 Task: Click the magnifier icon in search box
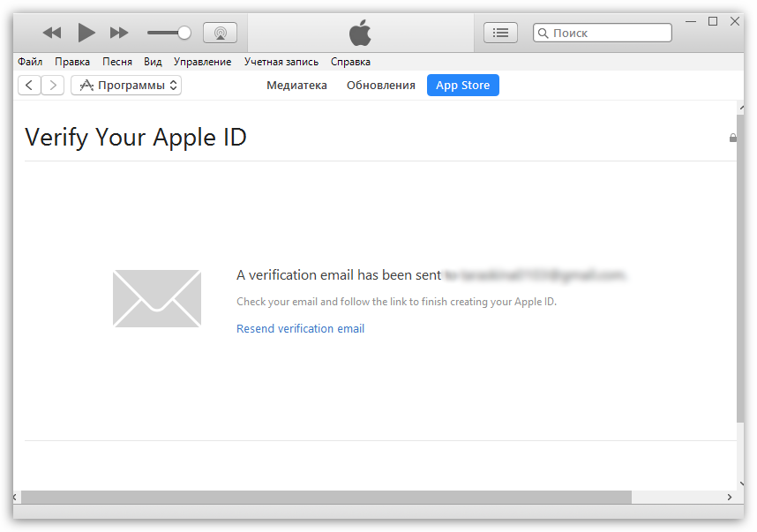[543, 33]
